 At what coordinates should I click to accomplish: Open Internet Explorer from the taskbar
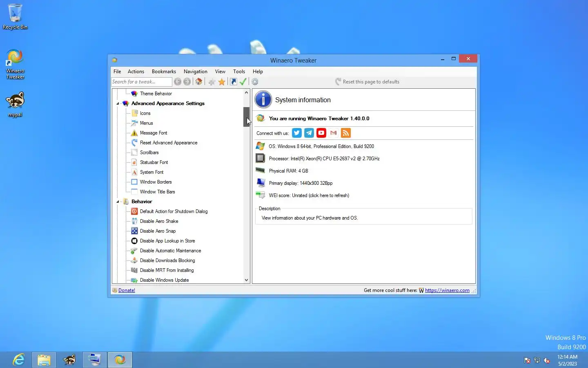(x=19, y=360)
